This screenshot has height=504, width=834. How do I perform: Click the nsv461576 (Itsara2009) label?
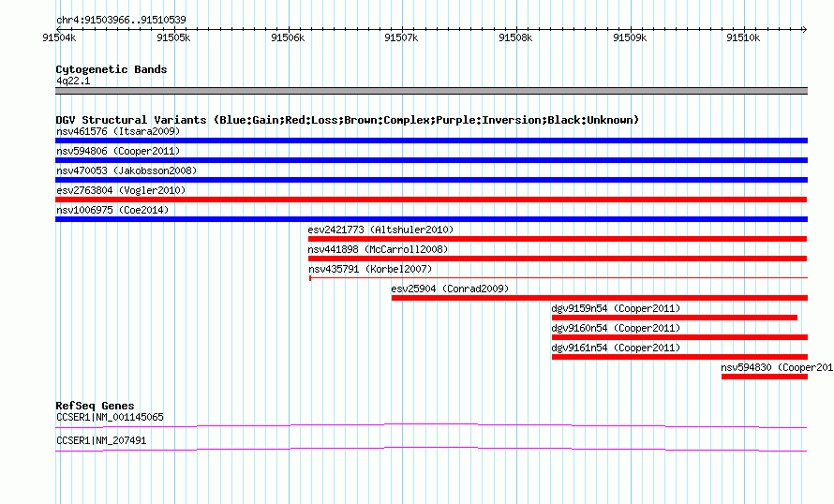(118, 131)
